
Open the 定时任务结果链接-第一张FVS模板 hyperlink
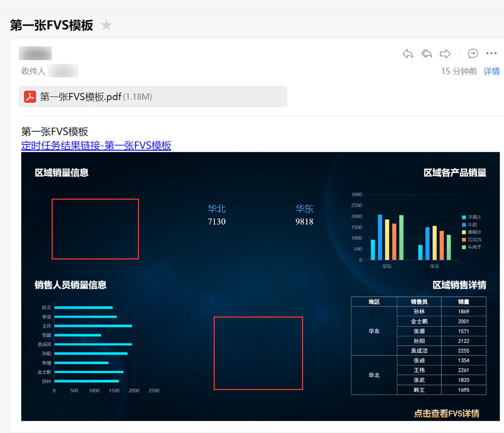pyautogui.click(x=96, y=145)
